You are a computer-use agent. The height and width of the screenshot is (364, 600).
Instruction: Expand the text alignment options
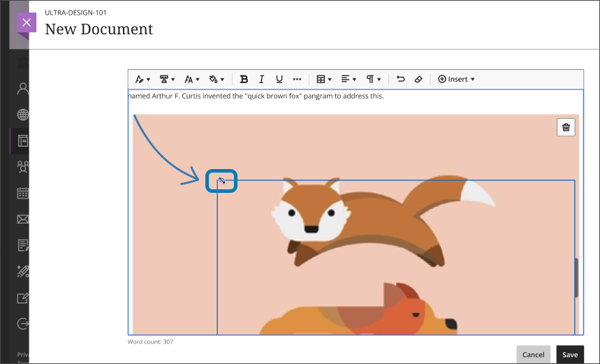(x=348, y=80)
